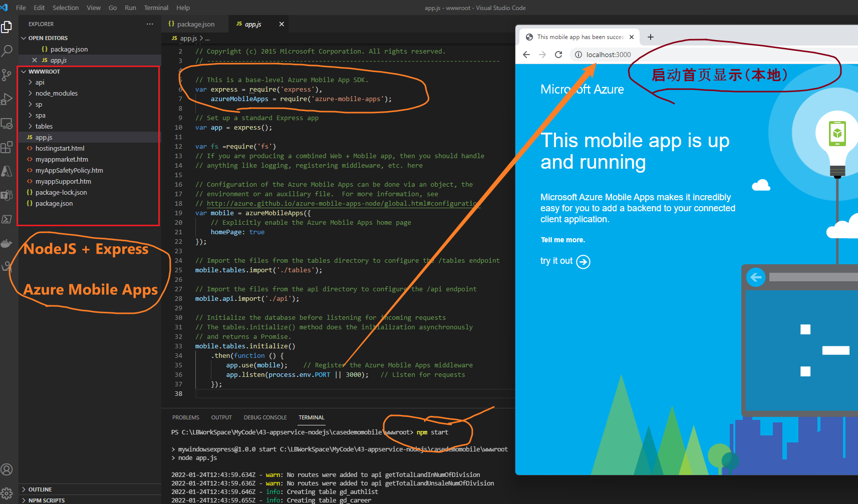Expand the tables folder

pos(44,127)
